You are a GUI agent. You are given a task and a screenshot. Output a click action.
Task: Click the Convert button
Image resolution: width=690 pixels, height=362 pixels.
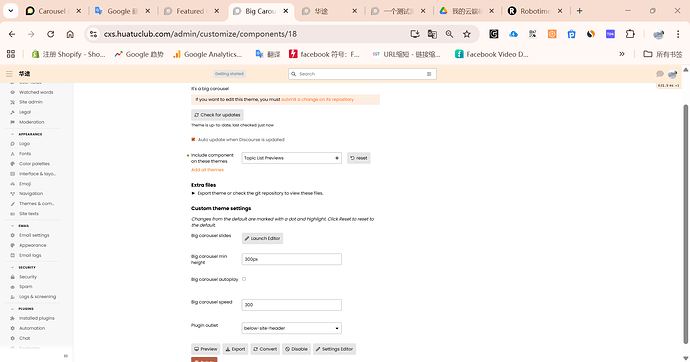click(x=265, y=349)
